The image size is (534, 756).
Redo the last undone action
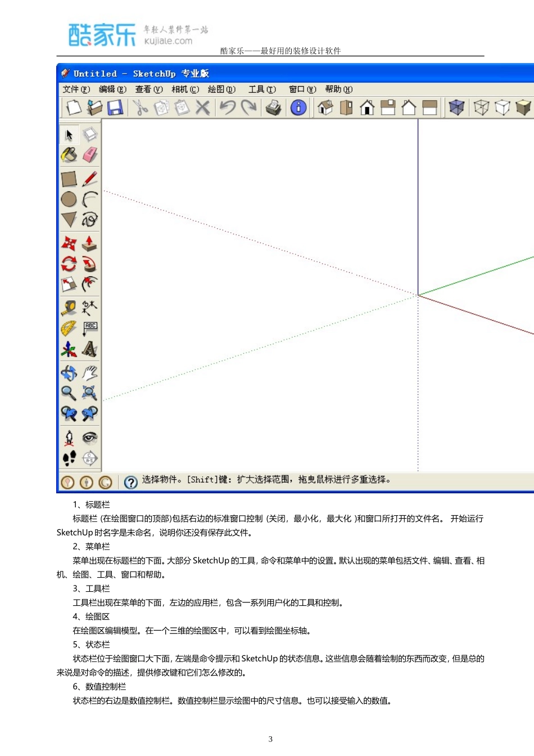tap(248, 107)
